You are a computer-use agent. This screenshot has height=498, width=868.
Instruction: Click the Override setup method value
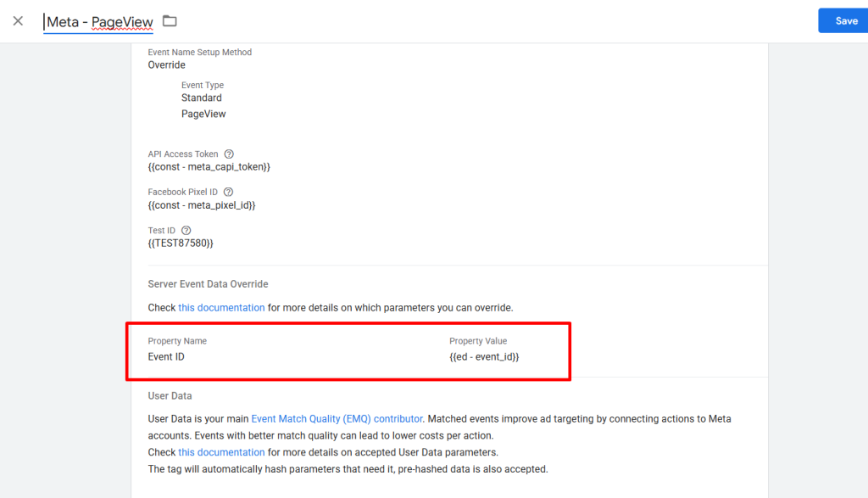[x=167, y=64]
